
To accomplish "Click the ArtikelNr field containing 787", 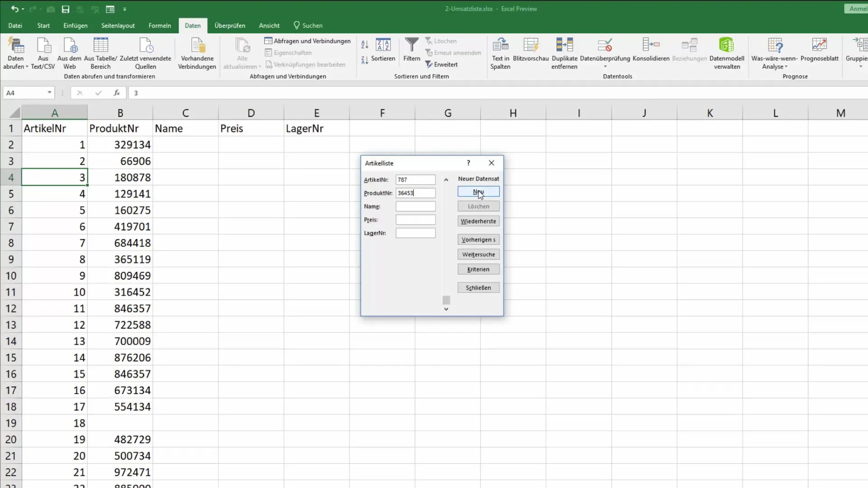I will [415, 179].
